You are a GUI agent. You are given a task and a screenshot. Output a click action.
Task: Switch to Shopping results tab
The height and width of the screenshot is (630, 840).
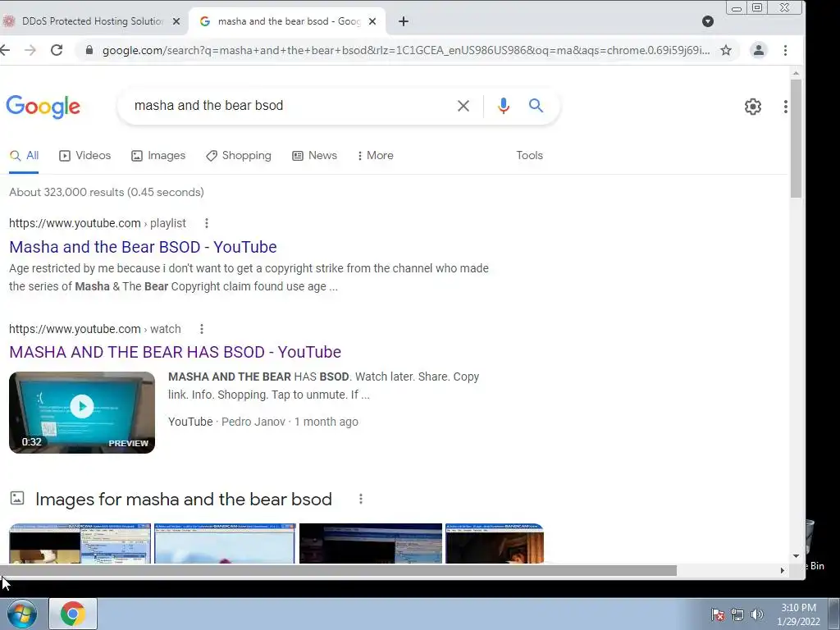[239, 155]
